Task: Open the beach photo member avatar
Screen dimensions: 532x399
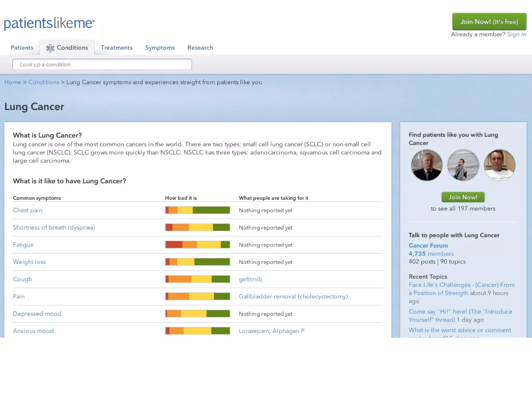Action: [x=463, y=165]
